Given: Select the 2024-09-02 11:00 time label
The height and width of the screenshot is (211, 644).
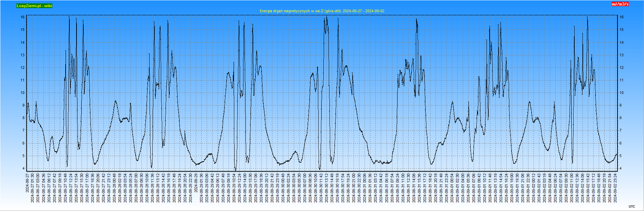Looking at the screenshot, I should (x=572, y=188).
